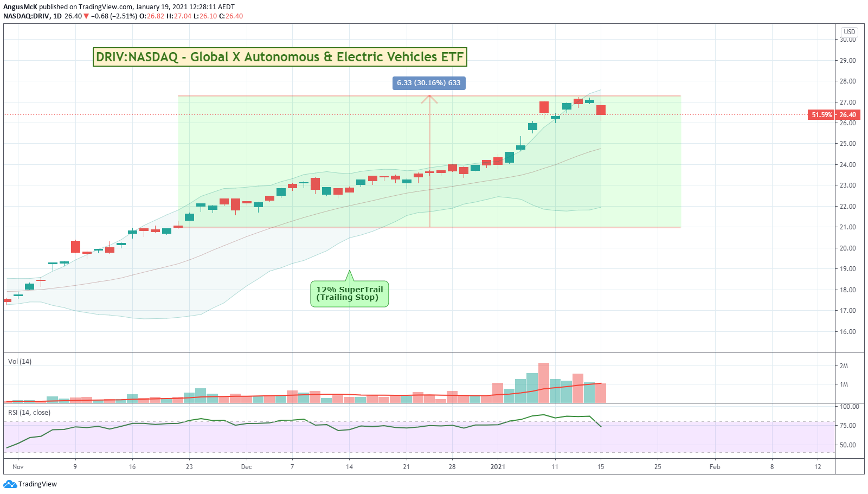868x494 pixels.
Task: Click the 30.00 price axis label
Action: coord(848,40)
